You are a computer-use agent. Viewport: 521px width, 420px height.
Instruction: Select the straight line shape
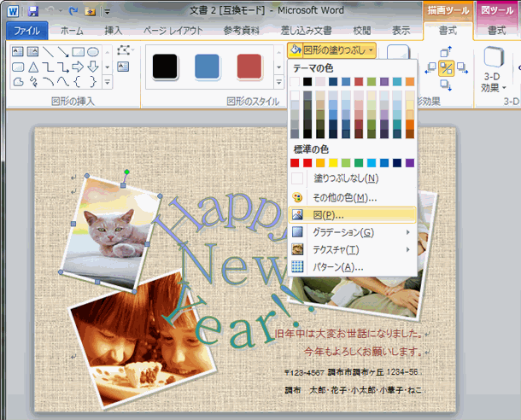click(48, 51)
